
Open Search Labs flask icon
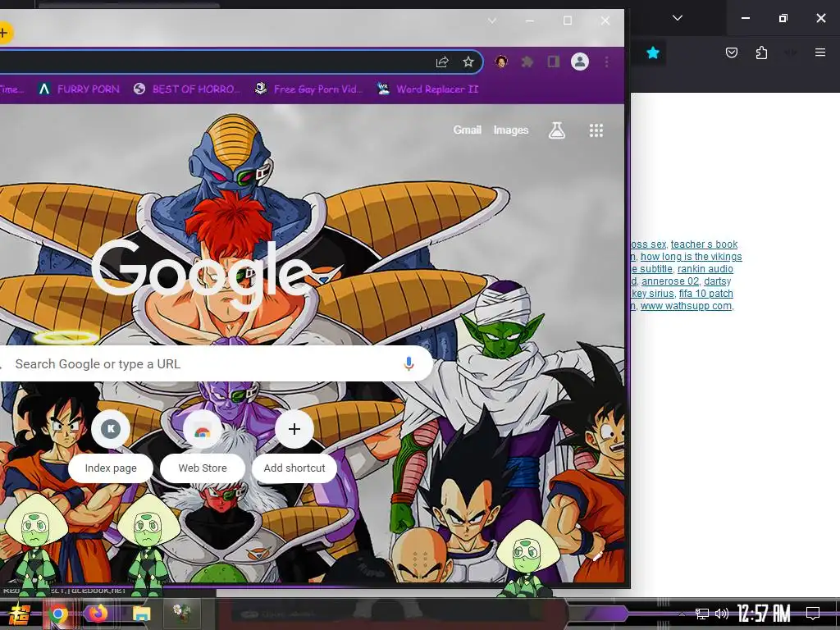(557, 130)
